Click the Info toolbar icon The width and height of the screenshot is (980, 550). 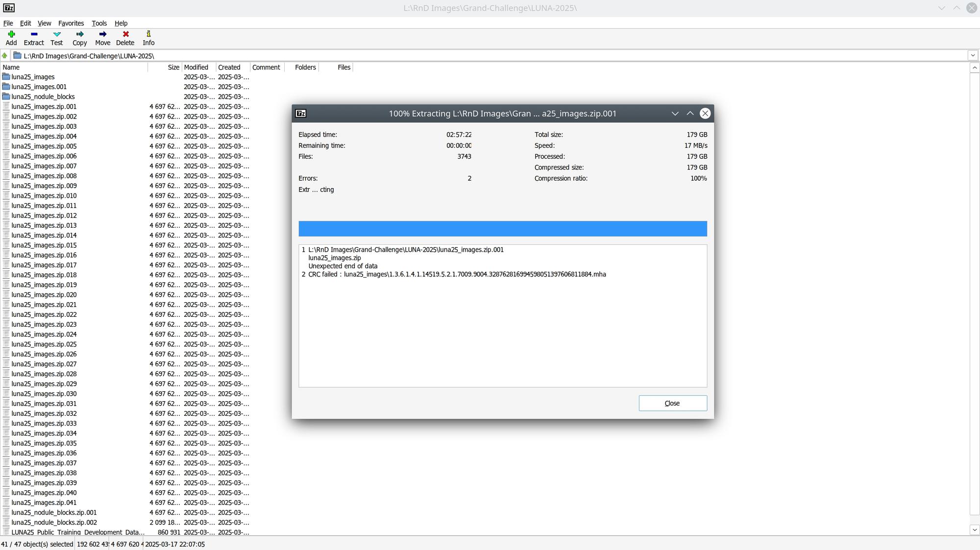coord(148,34)
